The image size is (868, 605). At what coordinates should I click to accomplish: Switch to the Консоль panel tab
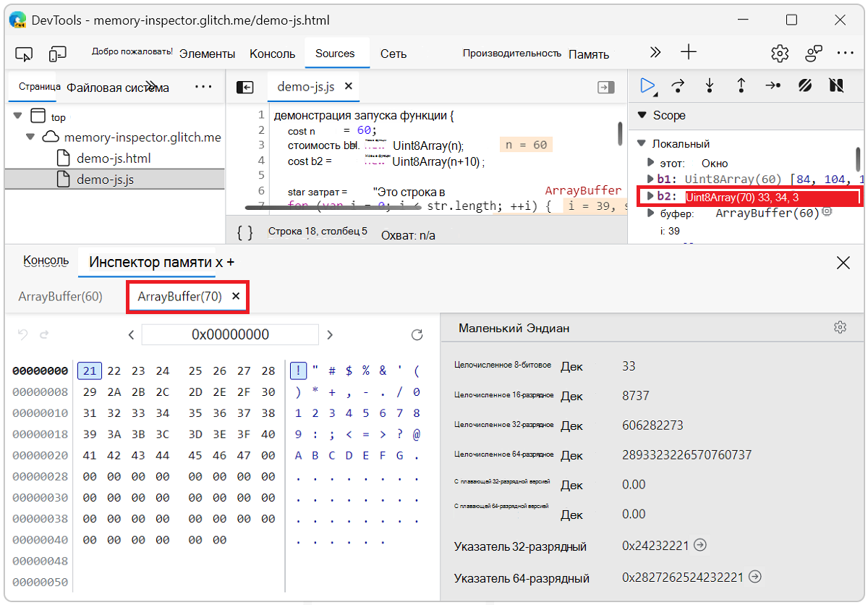[x=45, y=261]
